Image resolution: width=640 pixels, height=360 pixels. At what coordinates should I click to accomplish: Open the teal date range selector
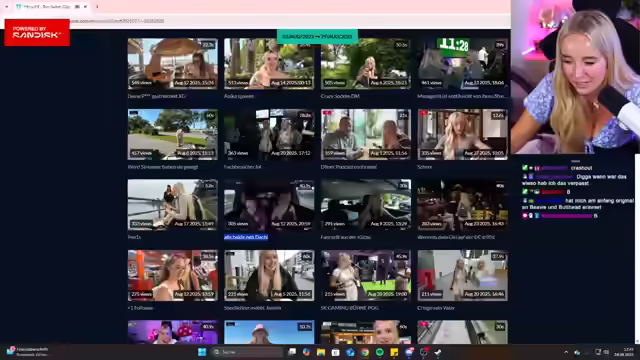[x=317, y=36]
